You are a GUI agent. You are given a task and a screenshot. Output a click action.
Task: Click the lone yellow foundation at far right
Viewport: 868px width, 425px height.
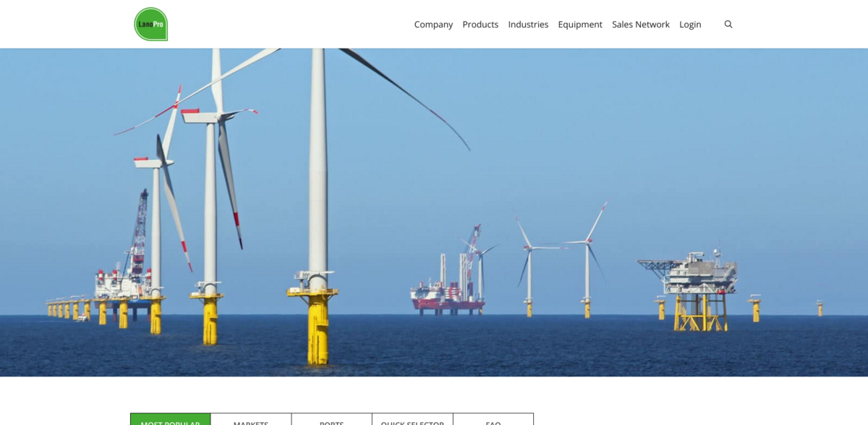point(820,308)
